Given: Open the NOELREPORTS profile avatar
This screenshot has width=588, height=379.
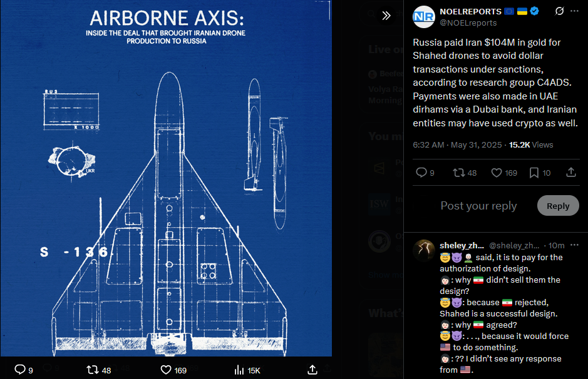Looking at the screenshot, I should pyautogui.click(x=424, y=17).
